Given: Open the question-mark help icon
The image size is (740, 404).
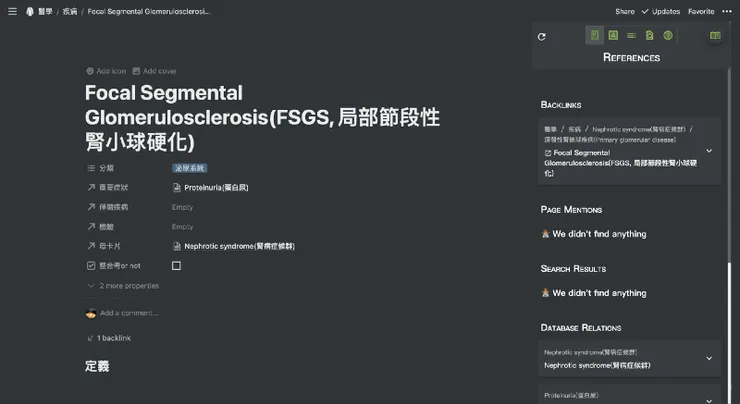Looking at the screenshot, I should (668, 35).
